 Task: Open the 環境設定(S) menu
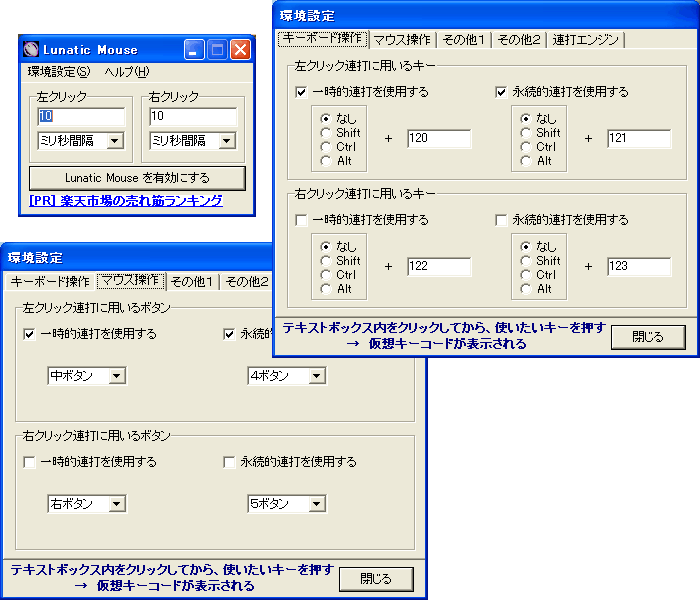point(58,72)
